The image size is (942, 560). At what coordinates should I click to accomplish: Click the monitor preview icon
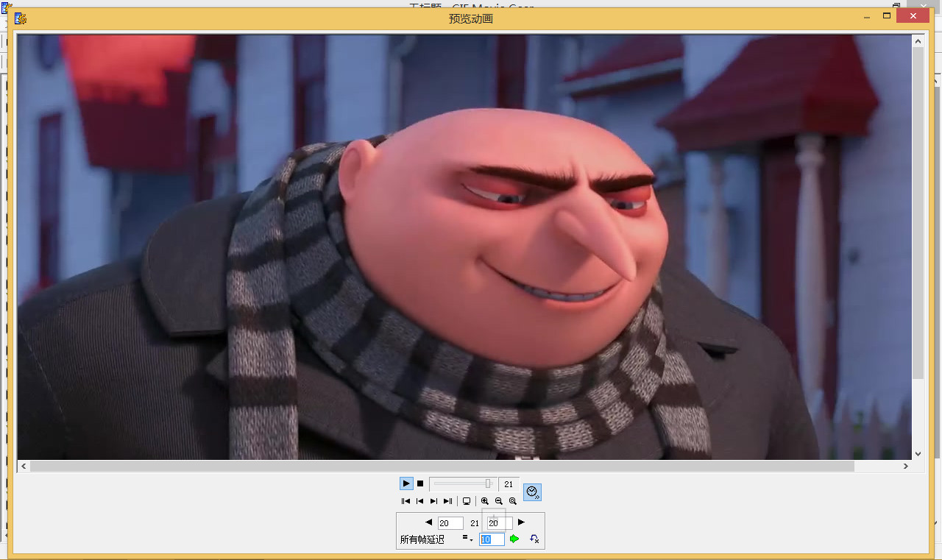click(x=467, y=501)
